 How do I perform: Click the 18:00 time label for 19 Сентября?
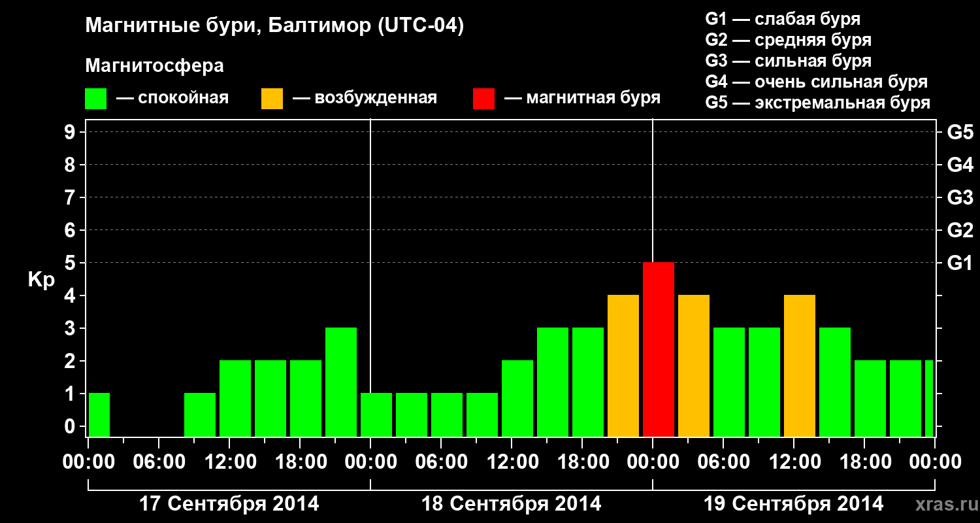tap(864, 462)
